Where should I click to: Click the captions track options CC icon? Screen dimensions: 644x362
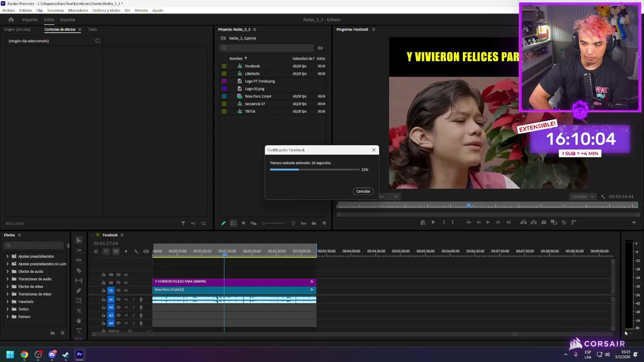(x=146, y=251)
